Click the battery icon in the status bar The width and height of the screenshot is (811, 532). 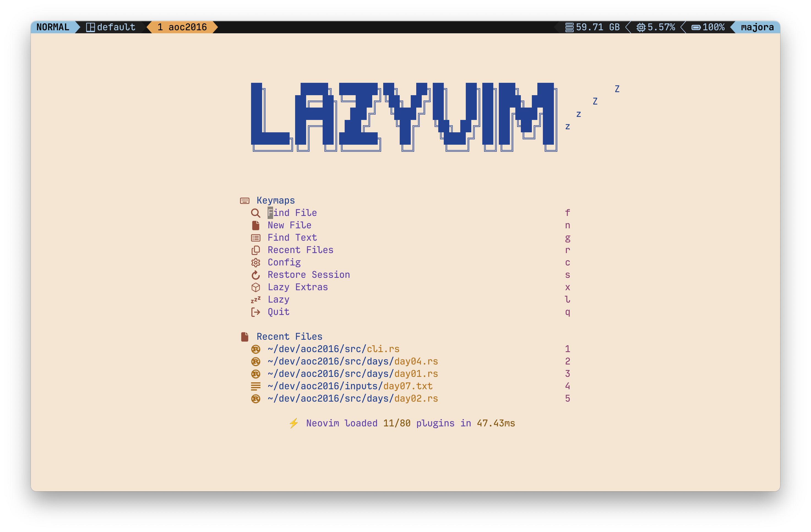point(696,27)
